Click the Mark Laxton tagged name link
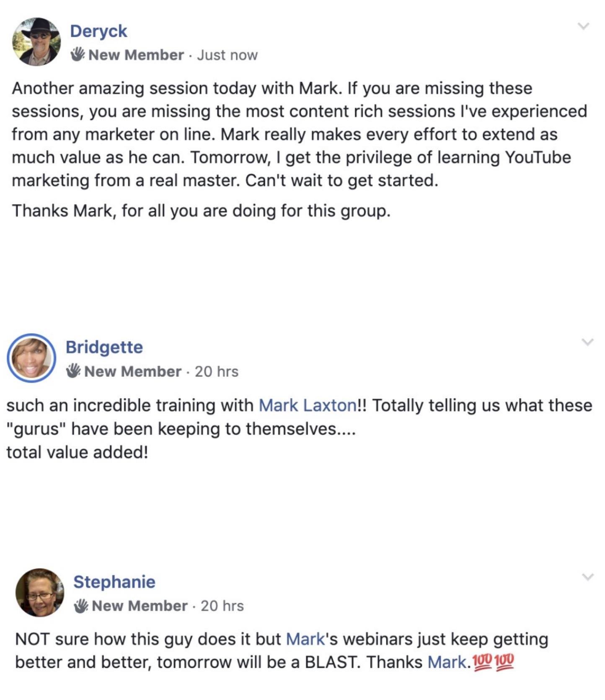The image size is (605, 700). [308, 405]
